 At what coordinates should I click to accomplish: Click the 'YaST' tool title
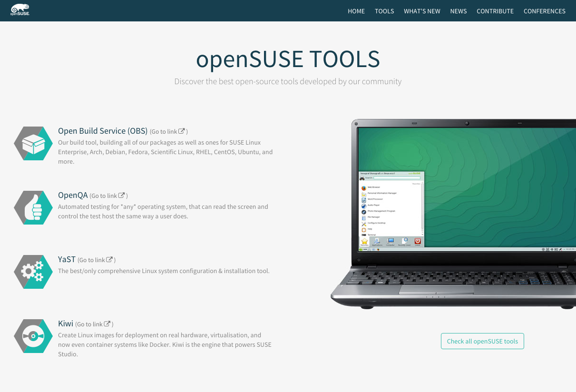67,259
